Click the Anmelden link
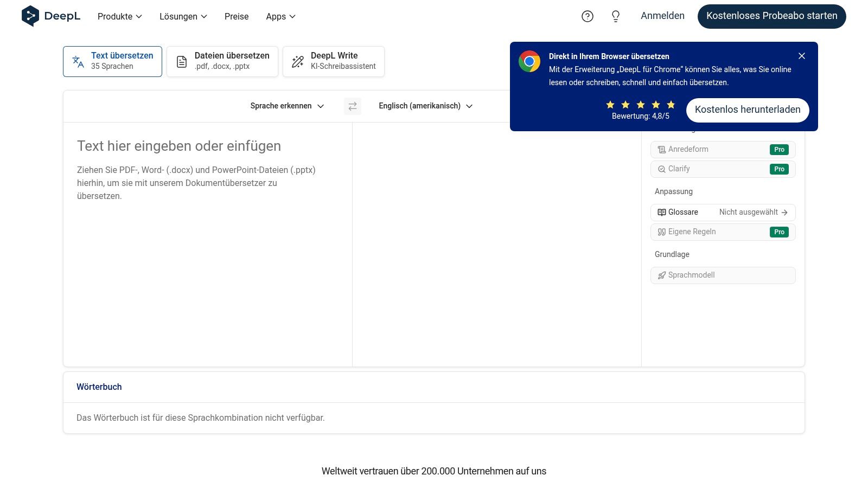 tap(662, 16)
